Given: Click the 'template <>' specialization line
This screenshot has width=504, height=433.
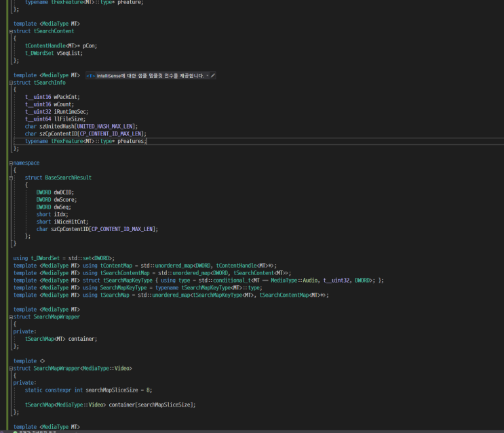Looking at the screenshot, I should tap(29, 361).
